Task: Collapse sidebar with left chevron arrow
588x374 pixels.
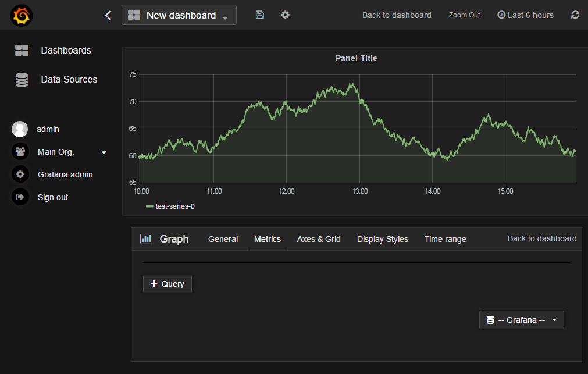Action: pos(108,15)
